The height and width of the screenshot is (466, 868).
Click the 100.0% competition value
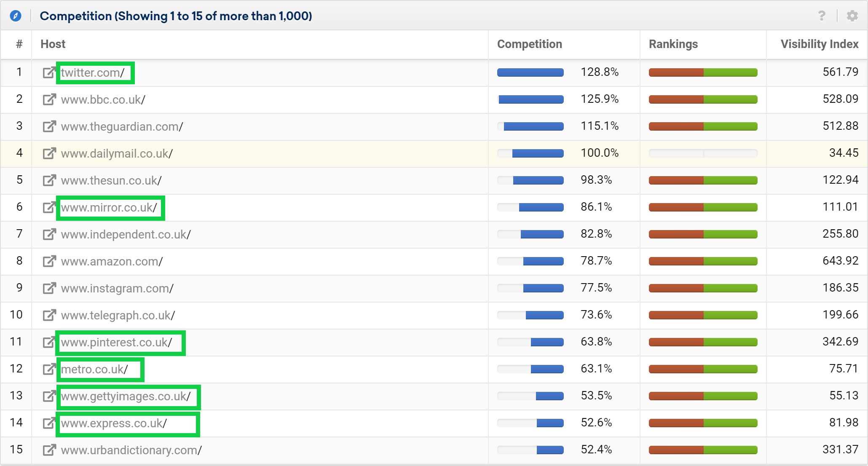pos(600,153)
